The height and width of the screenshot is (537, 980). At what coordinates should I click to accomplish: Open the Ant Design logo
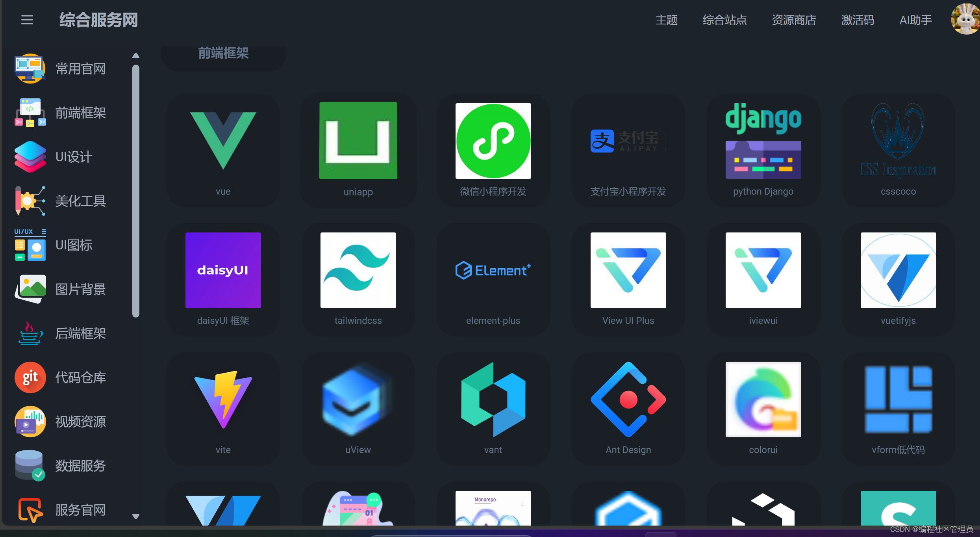[628, 399]
